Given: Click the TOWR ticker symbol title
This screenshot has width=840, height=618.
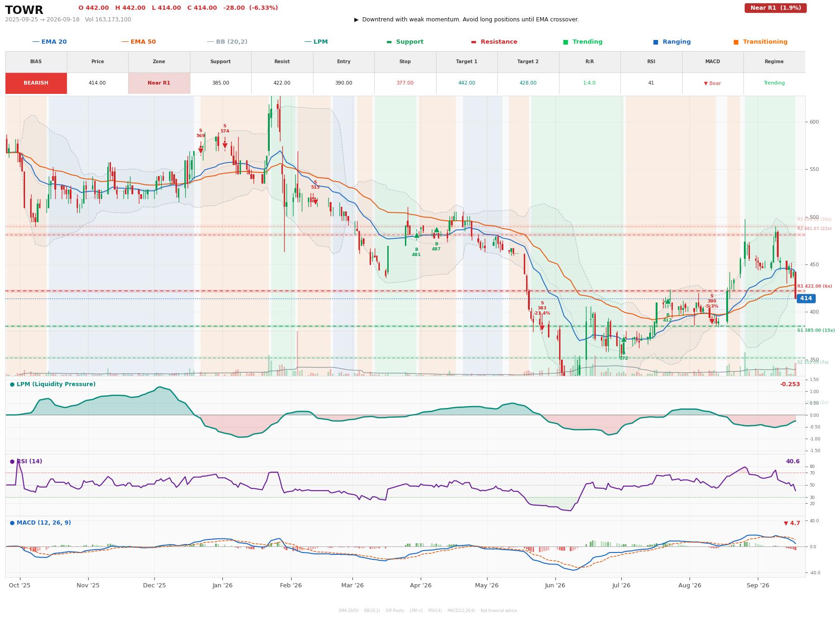Looking at the screenshot, I should pyautogui.click(x=24, y=10).
